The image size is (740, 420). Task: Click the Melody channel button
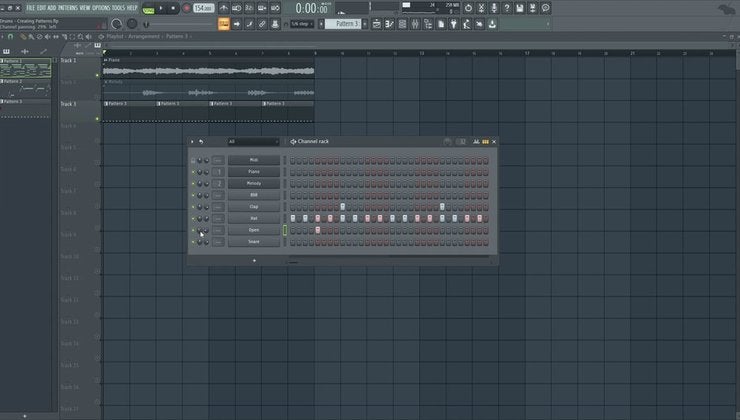pyautogui.click(x=254, y=184)
